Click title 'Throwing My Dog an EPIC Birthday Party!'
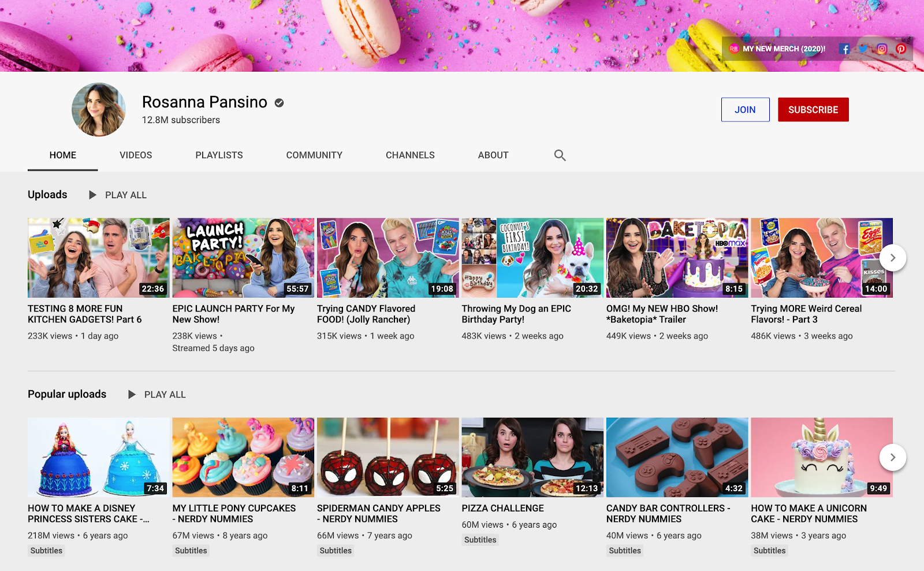 pyautogui.click(x=516, y=314)
